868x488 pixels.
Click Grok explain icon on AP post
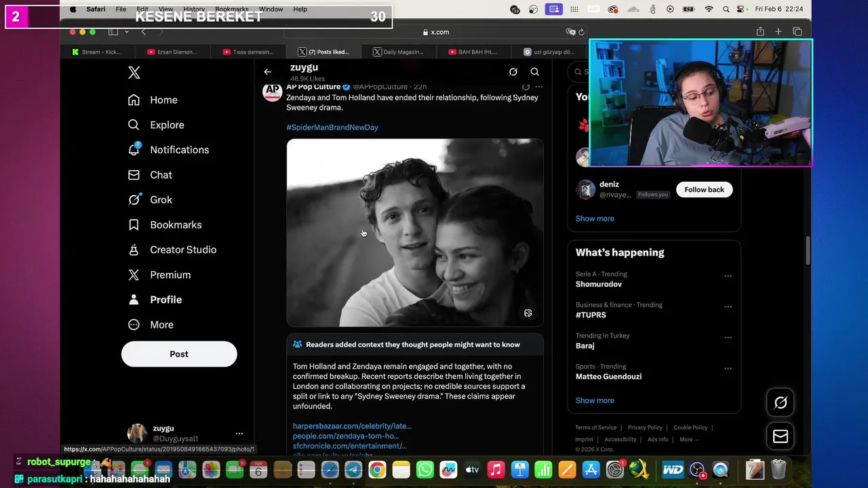[526, 87]
